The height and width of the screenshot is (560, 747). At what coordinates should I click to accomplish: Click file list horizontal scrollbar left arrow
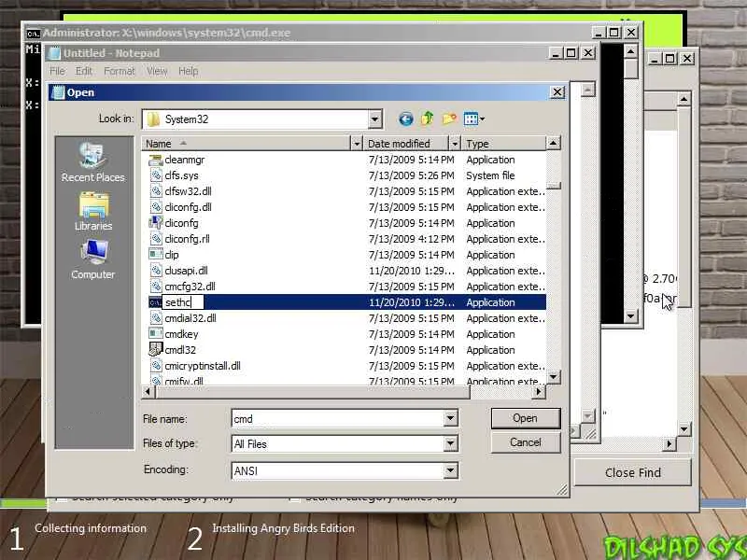[x=148, y=392]
